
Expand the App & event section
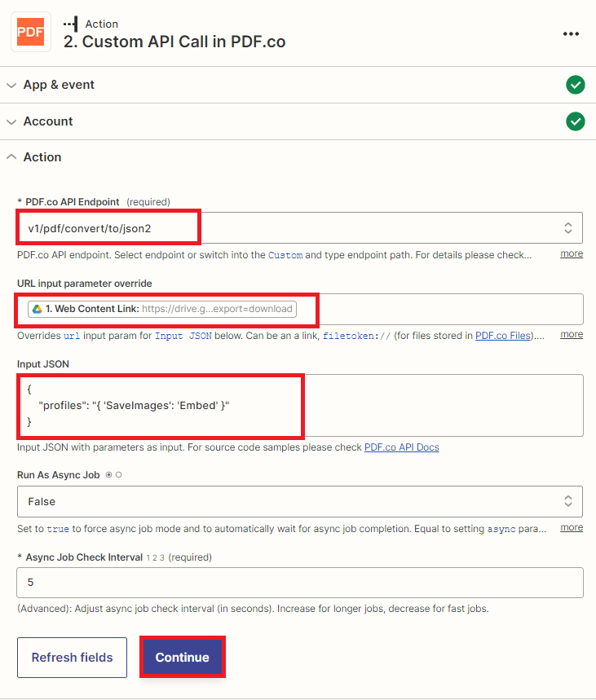pos(59,85)
